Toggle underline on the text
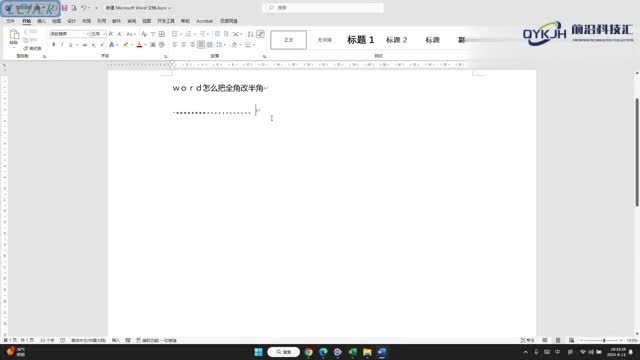 click(x=70, y=45)
